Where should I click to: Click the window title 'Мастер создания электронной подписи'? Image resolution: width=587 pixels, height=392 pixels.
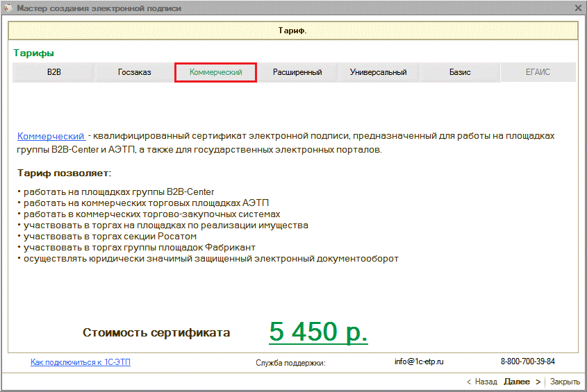99,8
